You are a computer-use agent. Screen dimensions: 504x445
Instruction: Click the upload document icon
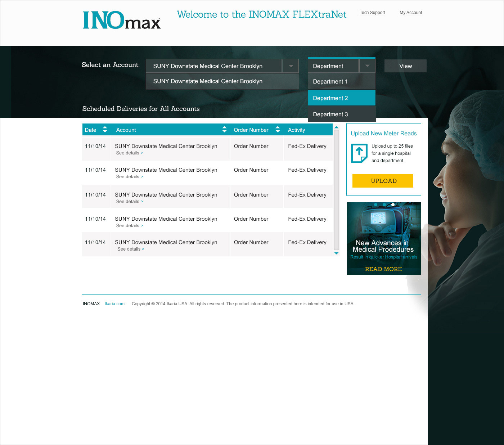[x=359, y=153]
